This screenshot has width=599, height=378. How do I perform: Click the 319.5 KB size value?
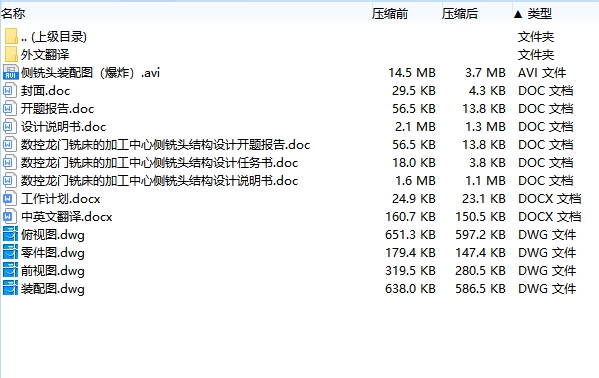coord(410,271)
